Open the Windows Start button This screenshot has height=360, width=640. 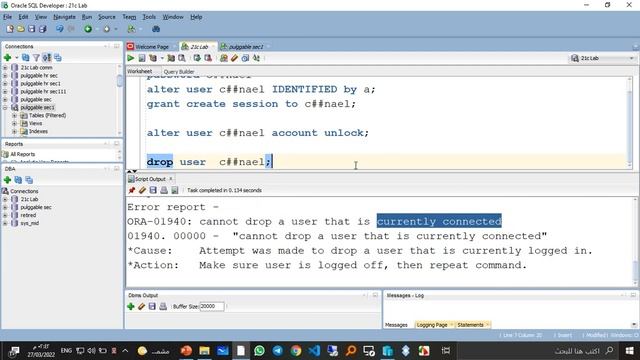(x=629, y=351)
